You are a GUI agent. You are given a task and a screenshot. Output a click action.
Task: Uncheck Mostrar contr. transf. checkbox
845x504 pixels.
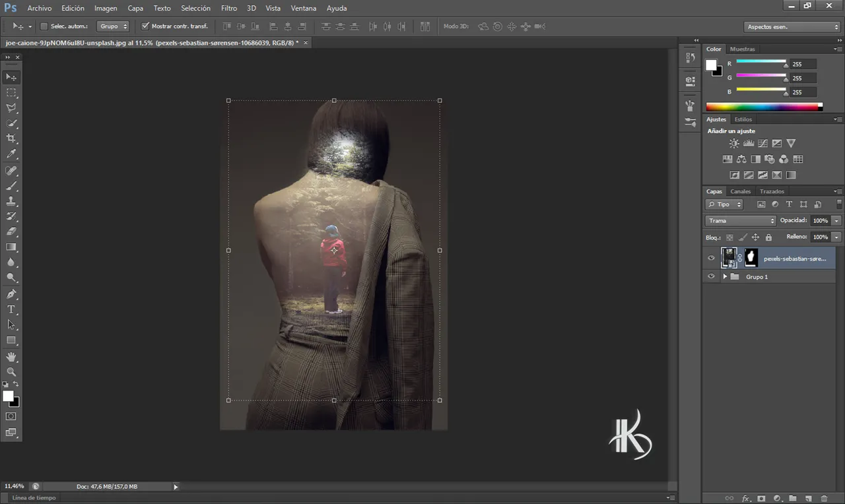click(145, 26)
